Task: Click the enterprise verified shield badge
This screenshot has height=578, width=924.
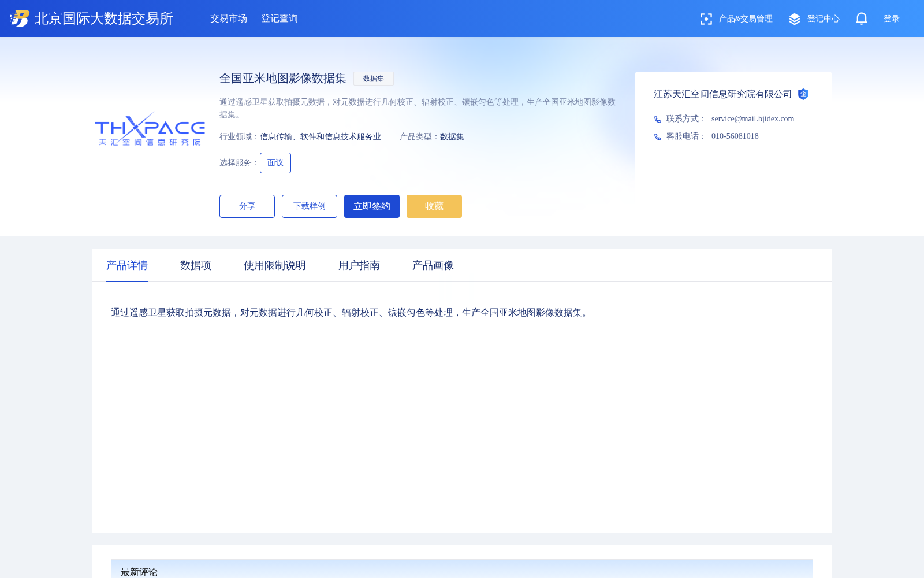Action: (x=803, y=94)
